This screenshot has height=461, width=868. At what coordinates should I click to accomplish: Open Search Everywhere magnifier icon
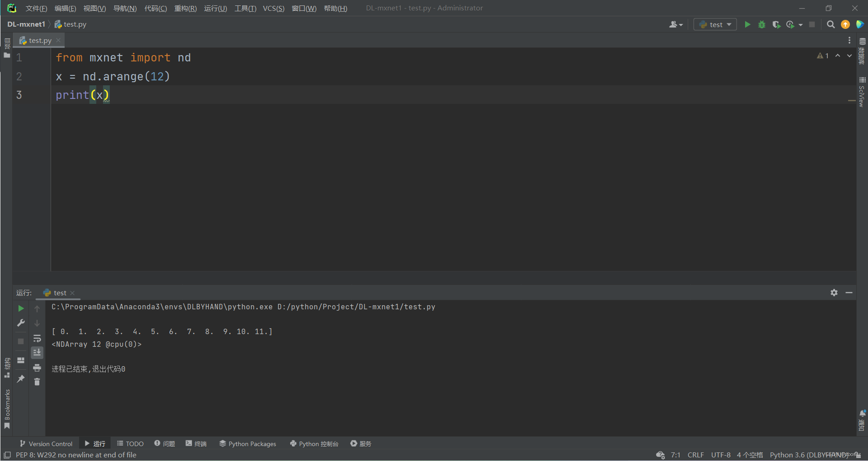(x=830, y=24)
